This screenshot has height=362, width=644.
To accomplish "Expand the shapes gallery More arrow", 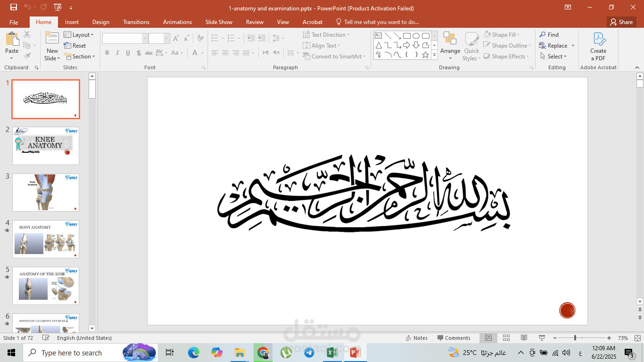I will click(435, 56).
